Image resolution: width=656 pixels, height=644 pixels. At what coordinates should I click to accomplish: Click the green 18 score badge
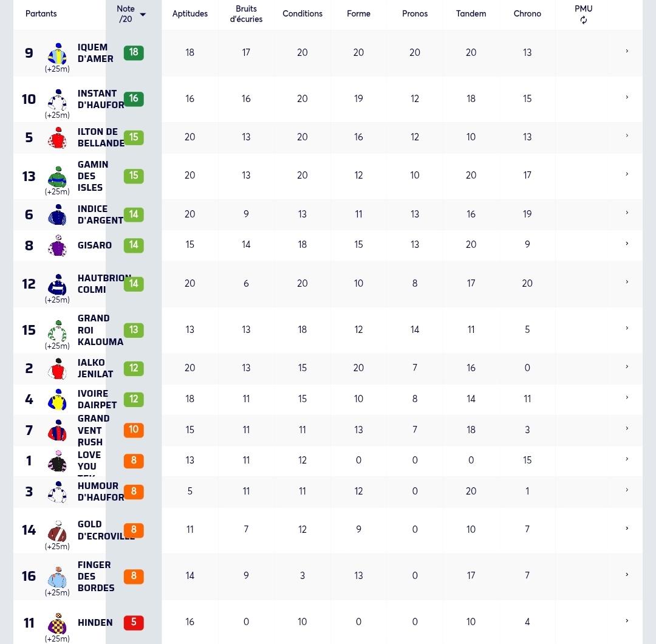coord(134,52)
